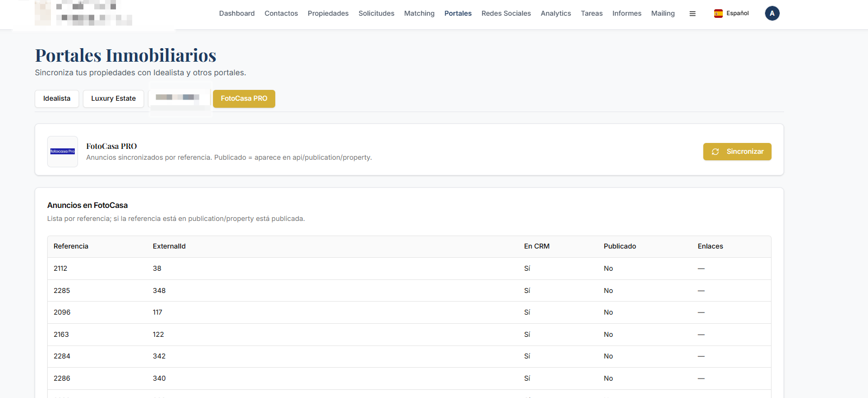This screenshot has width=868, height=398.
Task: Click ExternalId value 38
Action: [x=157, y=269]
